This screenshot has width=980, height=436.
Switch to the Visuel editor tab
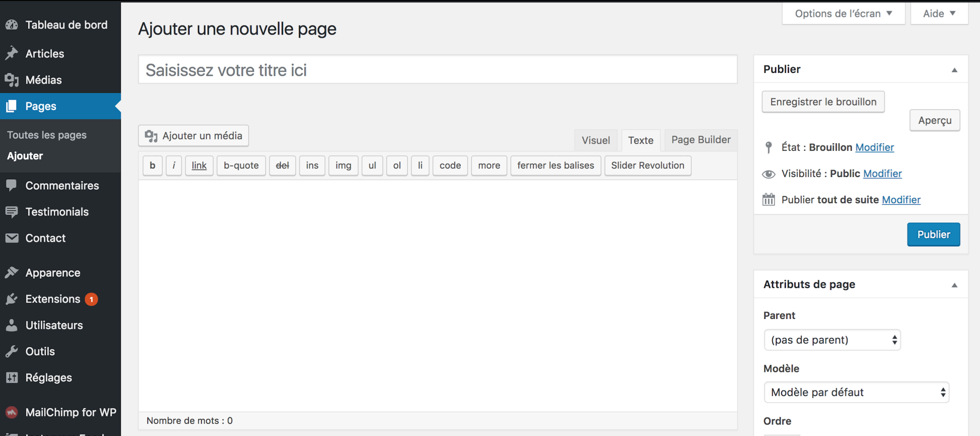[x=595, y=140]
